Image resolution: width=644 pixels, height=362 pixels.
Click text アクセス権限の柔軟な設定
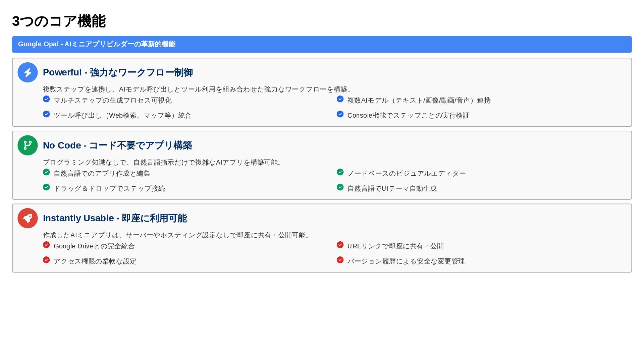pos(95,261)
